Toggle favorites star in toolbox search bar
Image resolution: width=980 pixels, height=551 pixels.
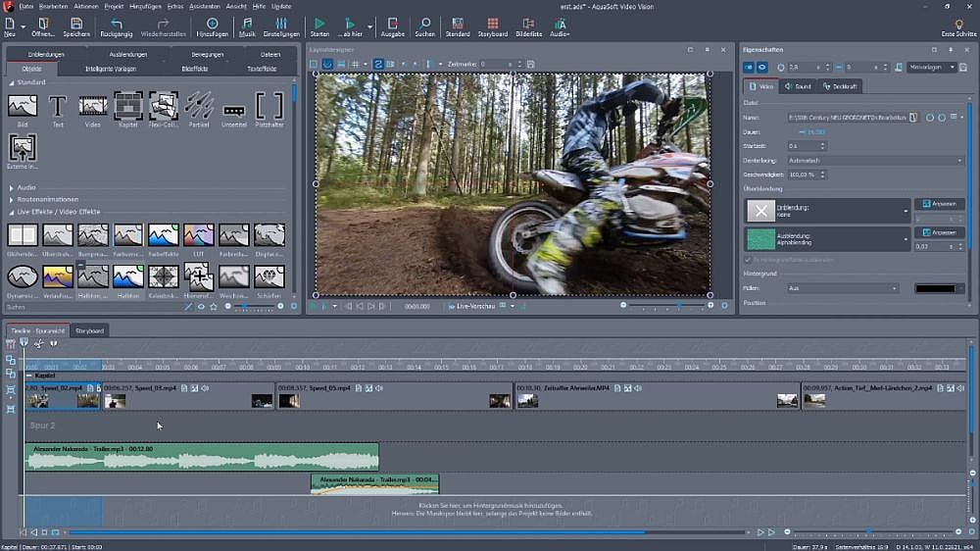click(214, 307)
